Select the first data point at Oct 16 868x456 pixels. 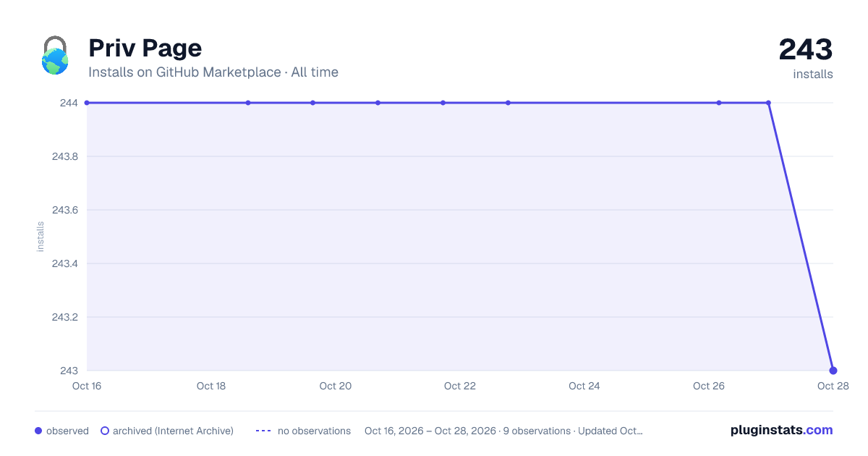click(87, 103)
